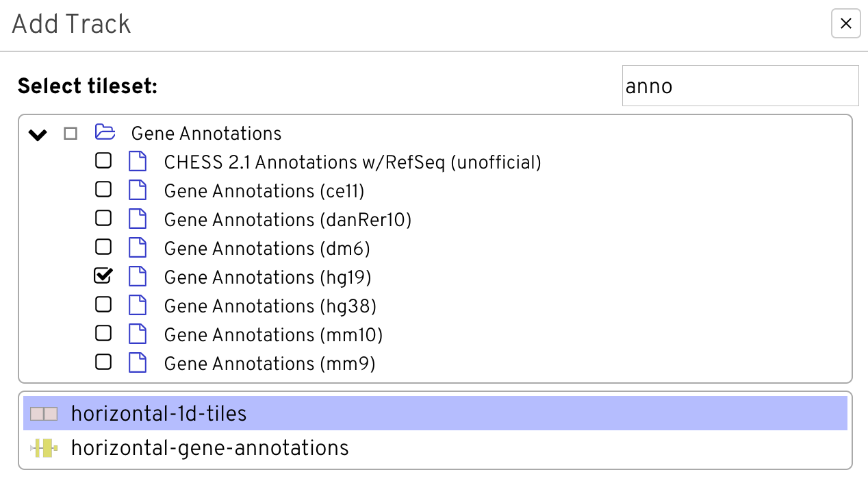868x481 pixels.
Task: Toggle the Gene Annotations folder checkbox
Action: (x=71, y=134)
